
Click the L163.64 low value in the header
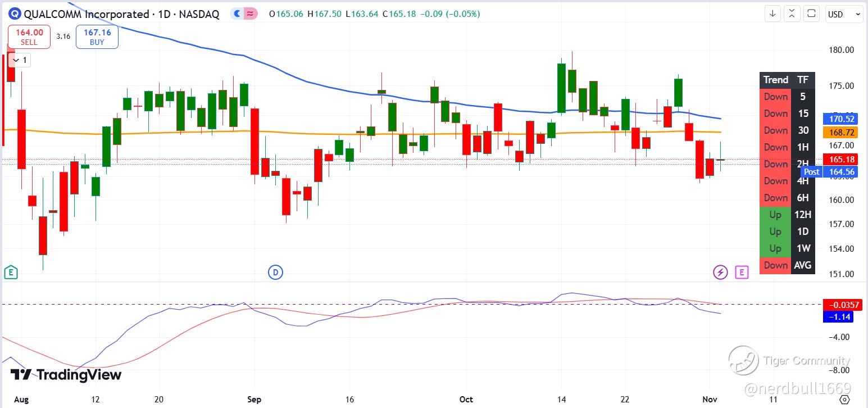362,14
